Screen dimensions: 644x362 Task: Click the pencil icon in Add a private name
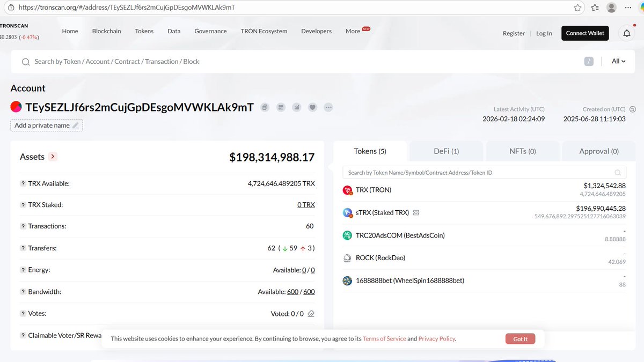click(76, 125)
